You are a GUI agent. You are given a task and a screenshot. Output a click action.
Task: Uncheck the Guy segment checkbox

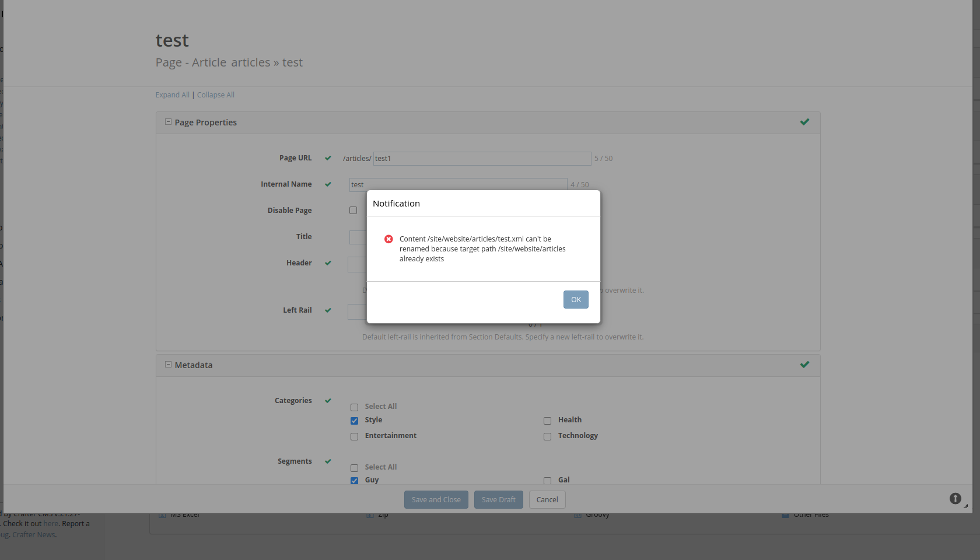click(354, 481)
